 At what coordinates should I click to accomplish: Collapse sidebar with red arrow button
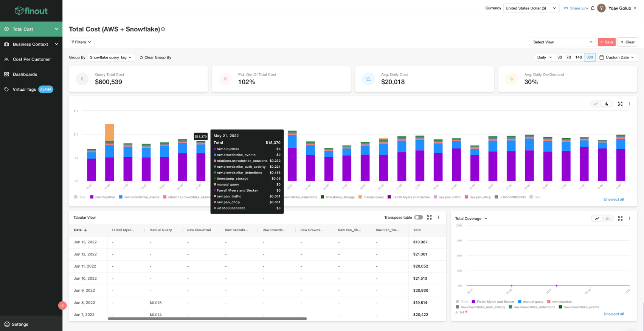(x=62, y=305)
